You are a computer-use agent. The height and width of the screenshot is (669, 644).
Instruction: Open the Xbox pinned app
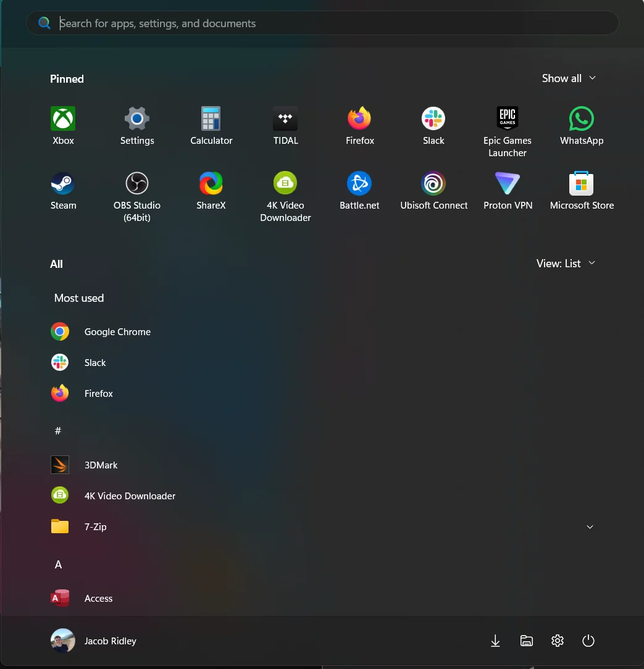(x=63, y=126)
